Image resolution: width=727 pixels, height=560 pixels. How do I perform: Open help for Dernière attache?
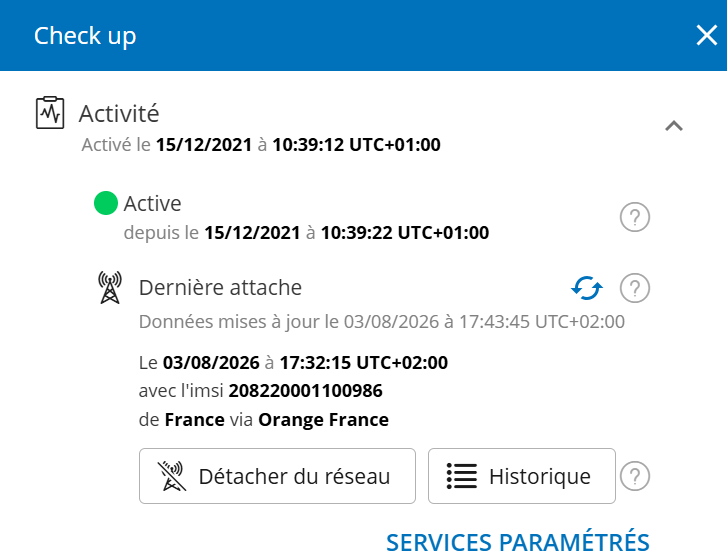[x=635, y=288]
